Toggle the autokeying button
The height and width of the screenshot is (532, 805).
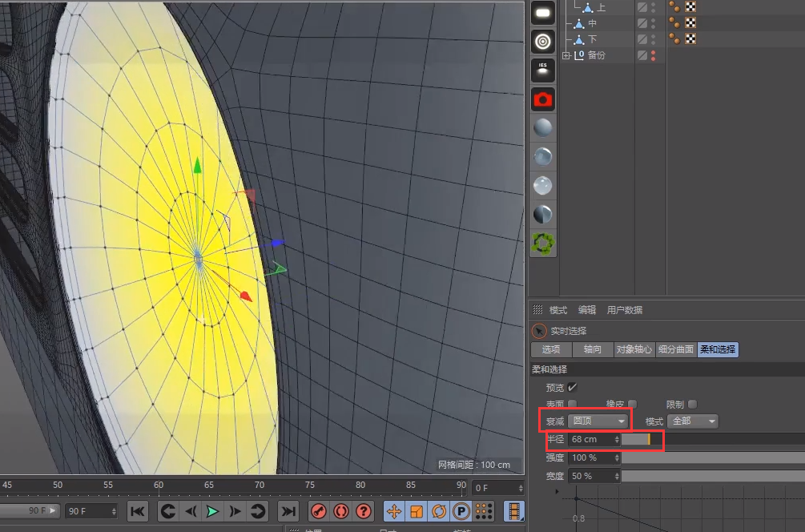coord(340,511)
